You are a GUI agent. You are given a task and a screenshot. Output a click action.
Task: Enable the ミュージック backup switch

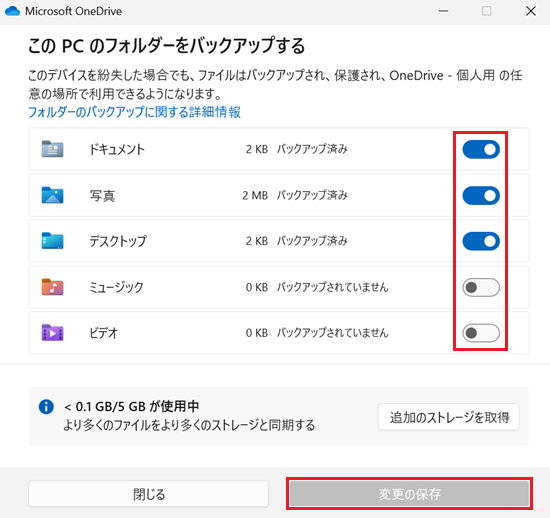481,287
